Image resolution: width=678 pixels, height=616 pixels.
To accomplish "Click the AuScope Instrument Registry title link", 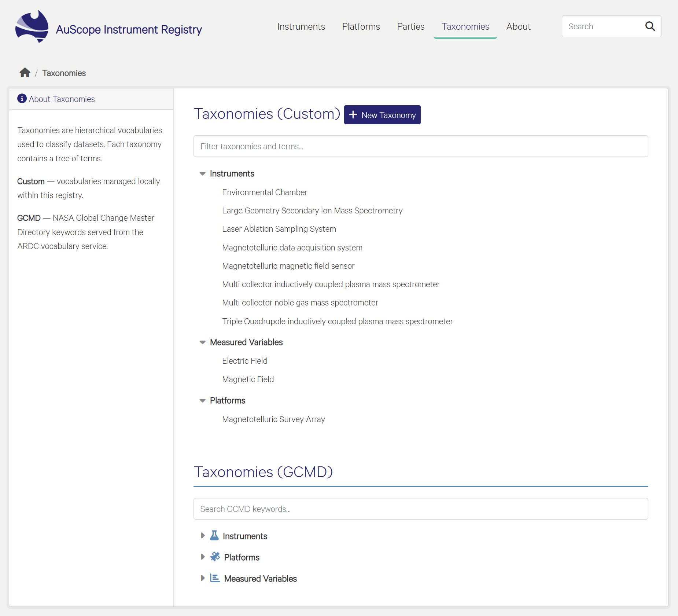I will click(129, 29).
